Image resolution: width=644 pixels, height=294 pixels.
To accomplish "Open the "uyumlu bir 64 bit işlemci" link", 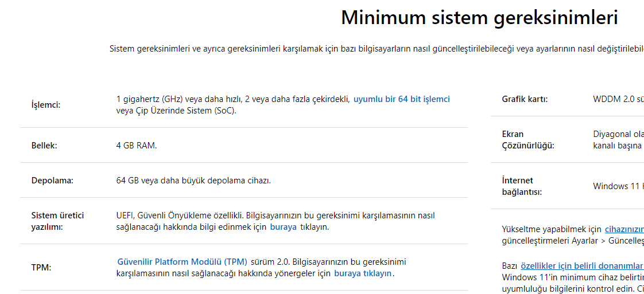I will click(x=401, y=99).
